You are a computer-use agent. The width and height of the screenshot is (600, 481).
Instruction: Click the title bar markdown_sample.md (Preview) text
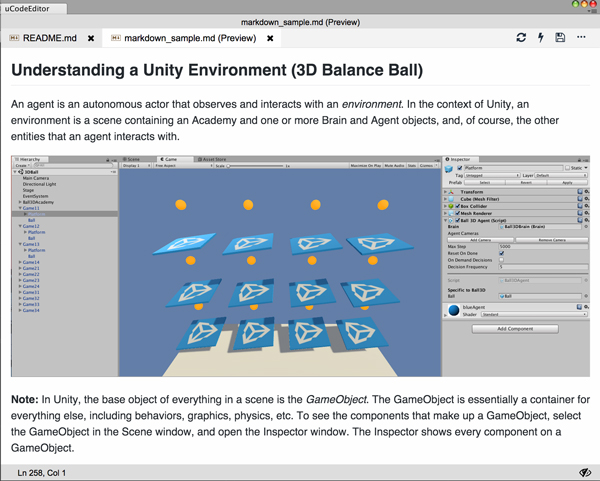tap(300, 23)
